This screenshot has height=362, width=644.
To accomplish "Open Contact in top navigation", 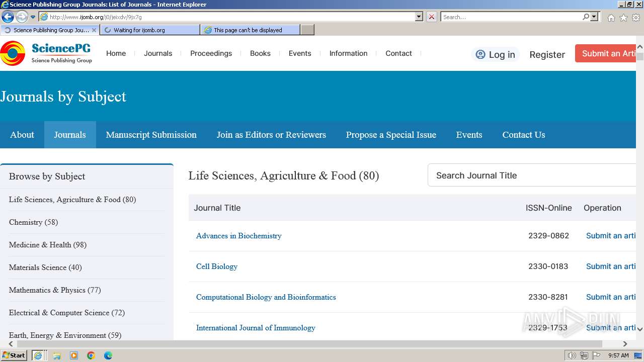I will point(398,53).
